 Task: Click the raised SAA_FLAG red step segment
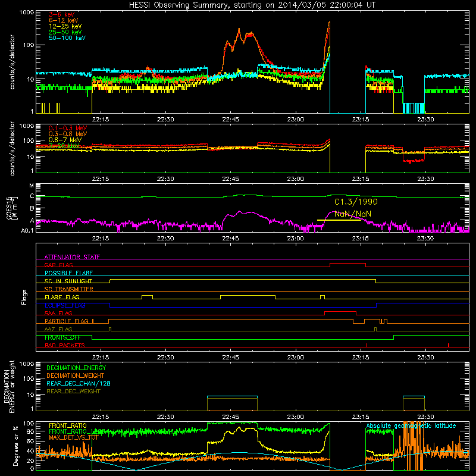[x=340, y=311]
